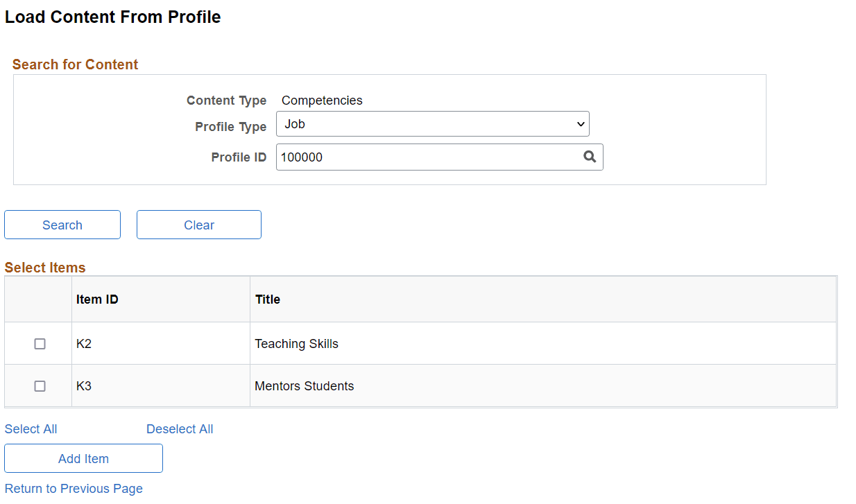Open the Profile ID lookup magnifier
Viewport: 856px width, 504px height.
point(590,157)
